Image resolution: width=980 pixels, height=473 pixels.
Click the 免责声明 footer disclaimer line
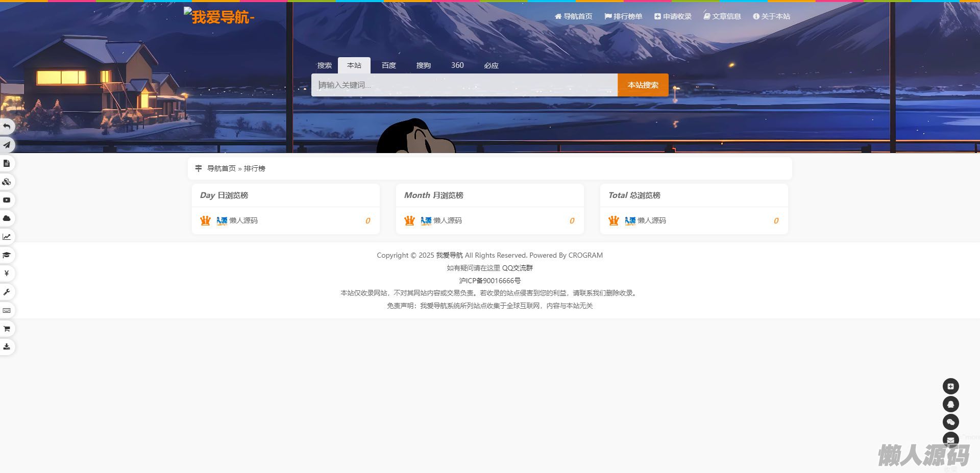coord(490,306)
